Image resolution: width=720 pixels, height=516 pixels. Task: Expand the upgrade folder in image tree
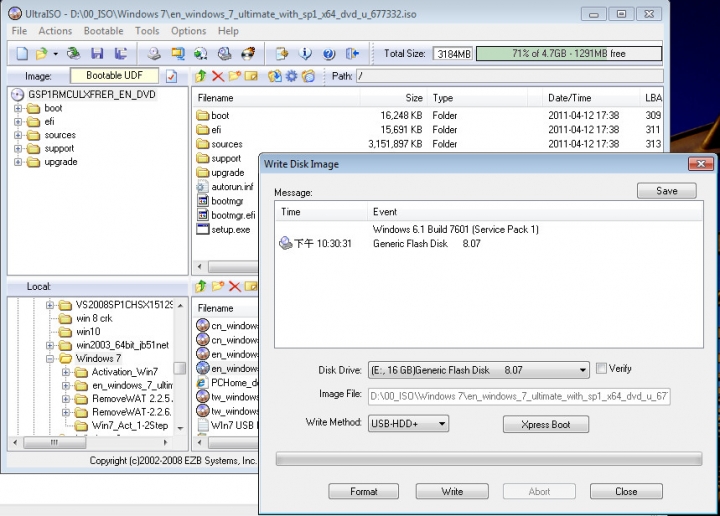(18, 162)
